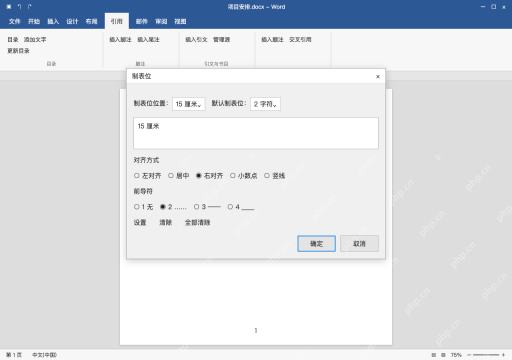Switch to web layout view icon in status bar

point(443,355)
